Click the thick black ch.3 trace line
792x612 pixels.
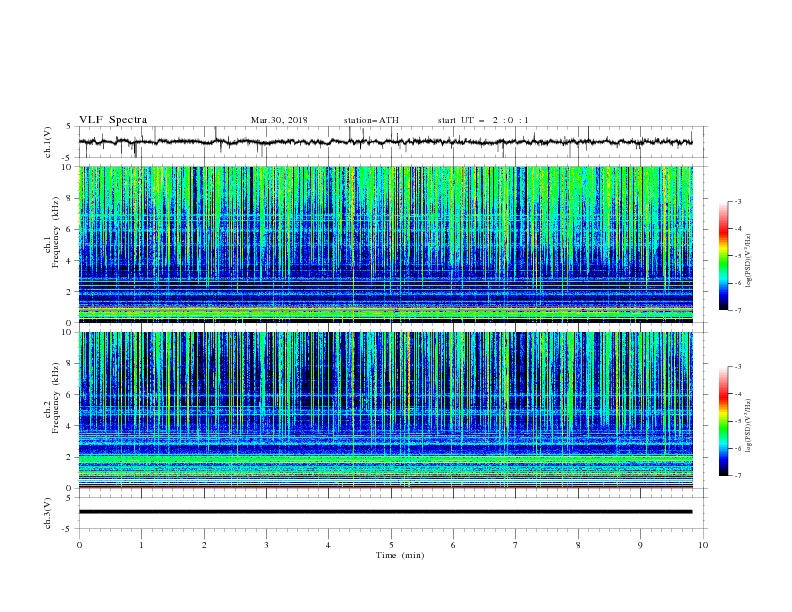point(386,512)
